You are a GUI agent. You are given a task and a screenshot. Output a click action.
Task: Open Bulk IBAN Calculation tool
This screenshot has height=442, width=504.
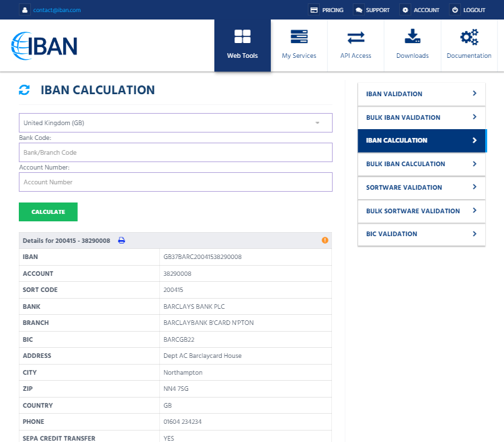pyautogui.click(x=421, y=164)
